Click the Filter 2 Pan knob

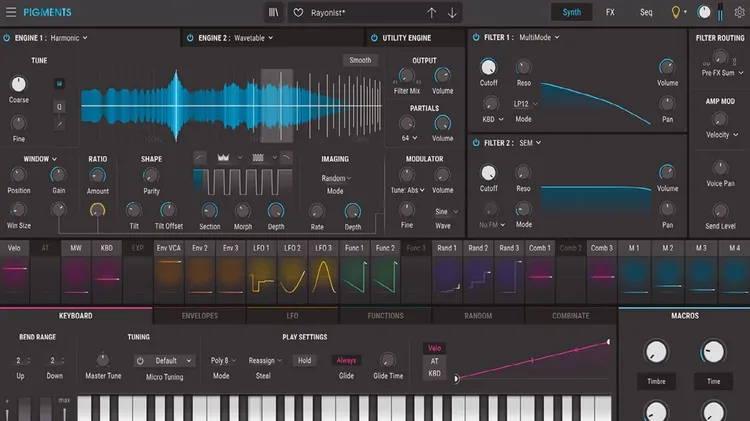[x=667, y=209]
